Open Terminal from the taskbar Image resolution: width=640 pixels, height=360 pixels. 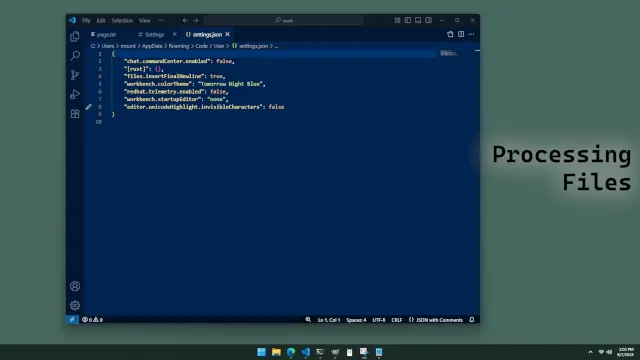click(x=320, y=352)
